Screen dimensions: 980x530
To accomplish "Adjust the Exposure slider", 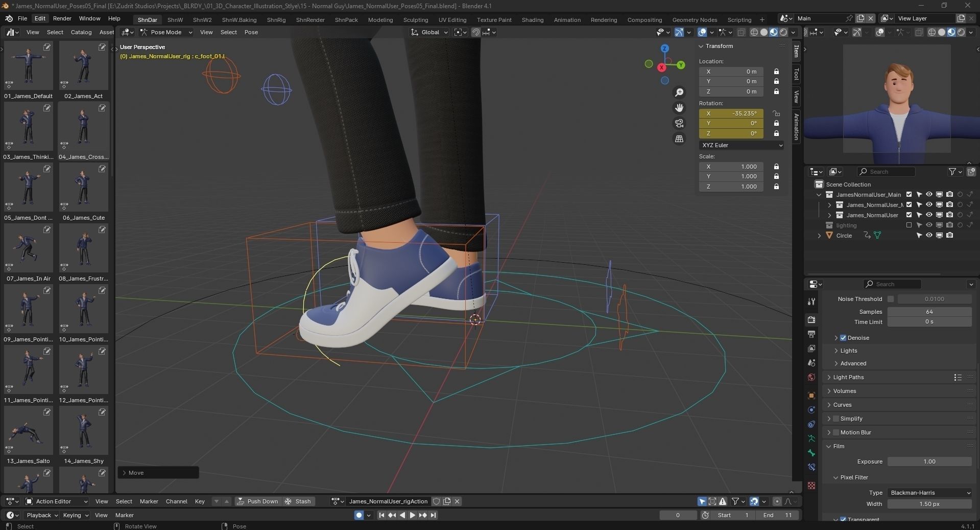I will click(x=929, y=462).
